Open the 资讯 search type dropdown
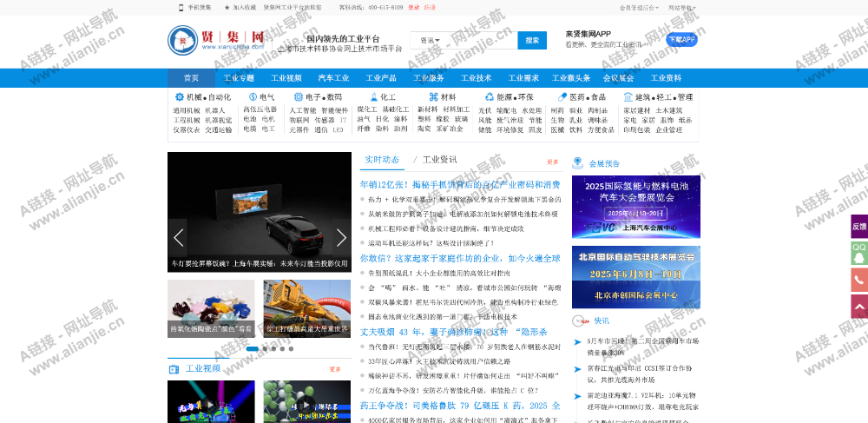Viewport: 868px width, 423px height. pos(431,41)
